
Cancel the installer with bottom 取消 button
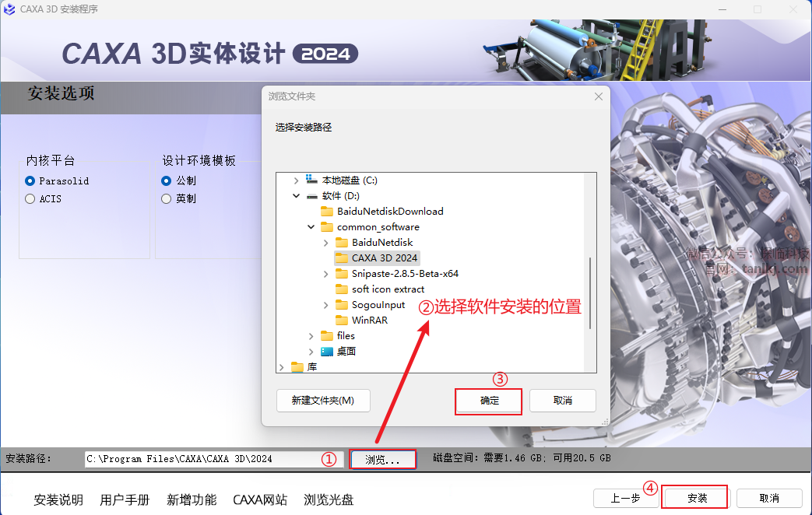tap(769, 499)
